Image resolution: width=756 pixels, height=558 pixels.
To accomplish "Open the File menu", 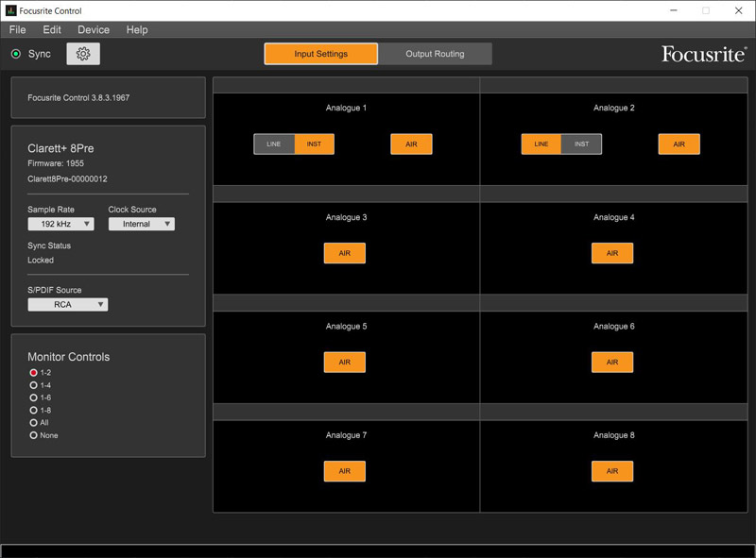I will [18, 30].
